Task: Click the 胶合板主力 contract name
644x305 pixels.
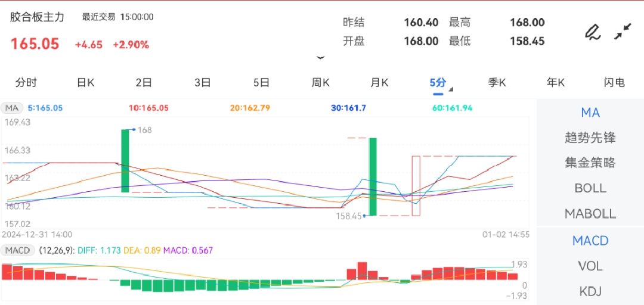Action: coord(38,17)
